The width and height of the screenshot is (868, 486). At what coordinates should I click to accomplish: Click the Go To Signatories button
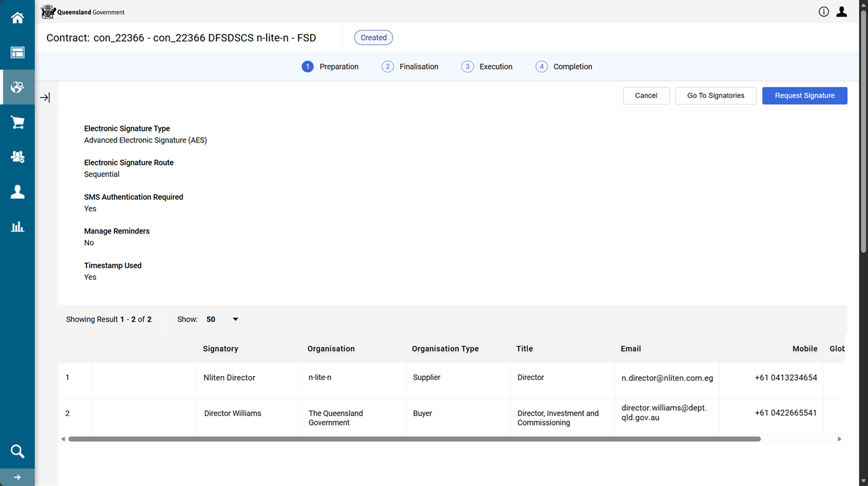(715, 96)
